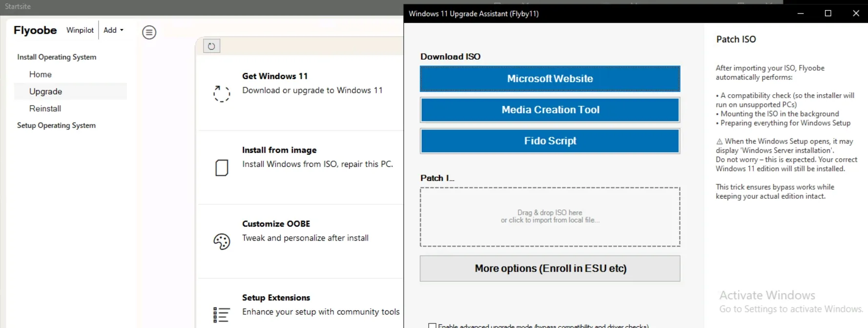Screen dimensions: 868x328
Task: Select Home in the sidebar
Action: point(71,74)
